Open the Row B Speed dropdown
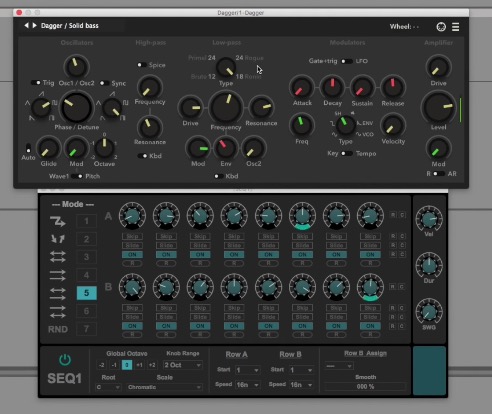This screenshot has width=492, height=414. point(301,385)
